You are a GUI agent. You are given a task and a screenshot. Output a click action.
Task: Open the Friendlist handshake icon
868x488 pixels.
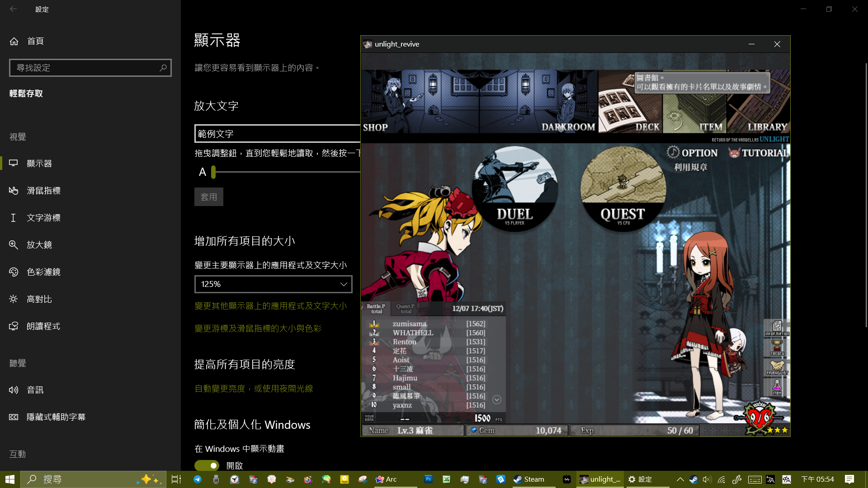777,367
